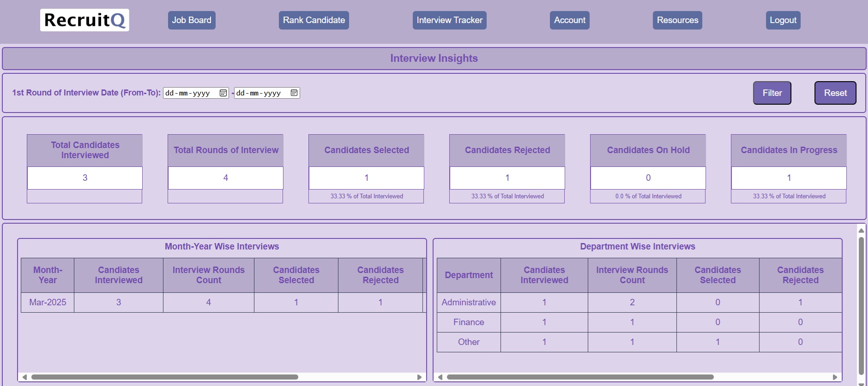Click Candiates Interviewed header in Department table
Image resolution: width=868 pixels, height=386 pixels.
544,275
